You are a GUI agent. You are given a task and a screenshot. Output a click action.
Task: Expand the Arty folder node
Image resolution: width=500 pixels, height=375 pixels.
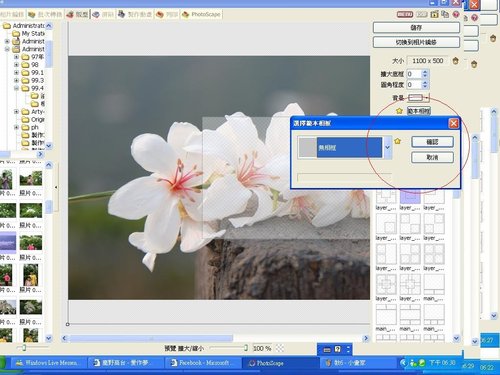(x=16, y=112)
